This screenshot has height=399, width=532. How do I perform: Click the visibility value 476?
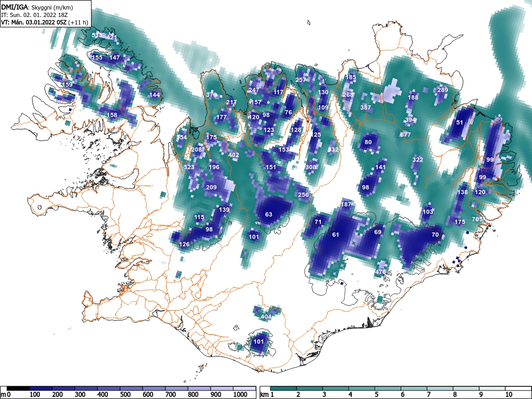point(380,272)
